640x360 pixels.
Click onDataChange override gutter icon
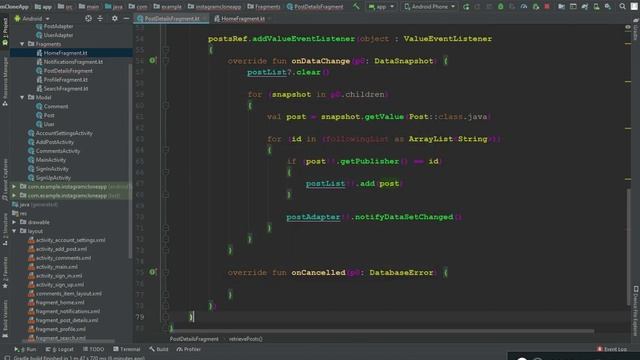click(152, 60)
